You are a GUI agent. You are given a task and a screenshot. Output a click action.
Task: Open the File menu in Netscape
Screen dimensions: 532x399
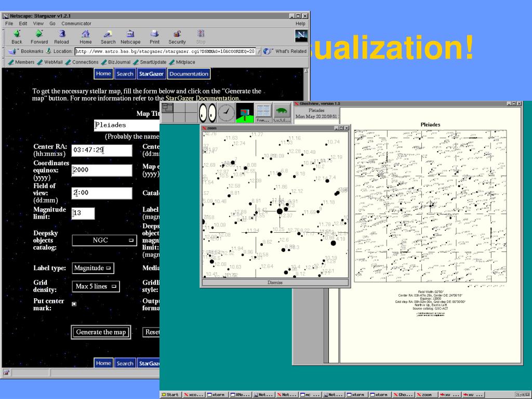9,23
